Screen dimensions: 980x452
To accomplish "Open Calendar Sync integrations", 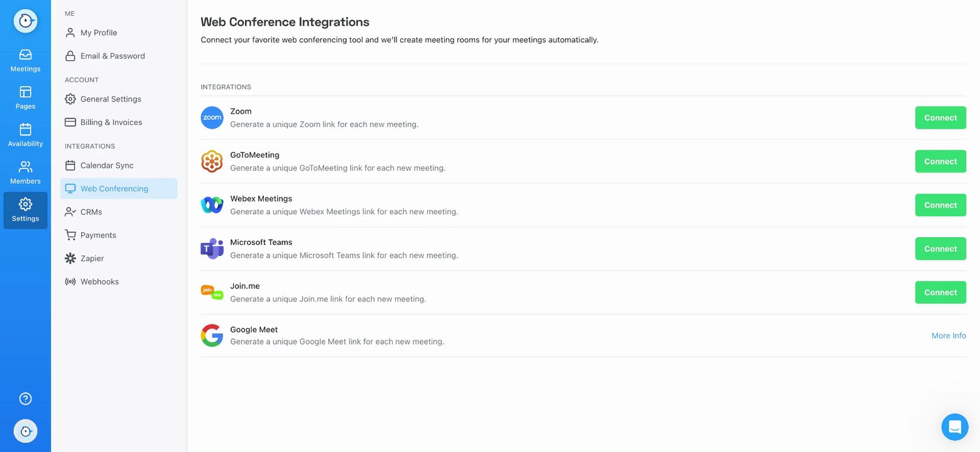I will 107,166.
